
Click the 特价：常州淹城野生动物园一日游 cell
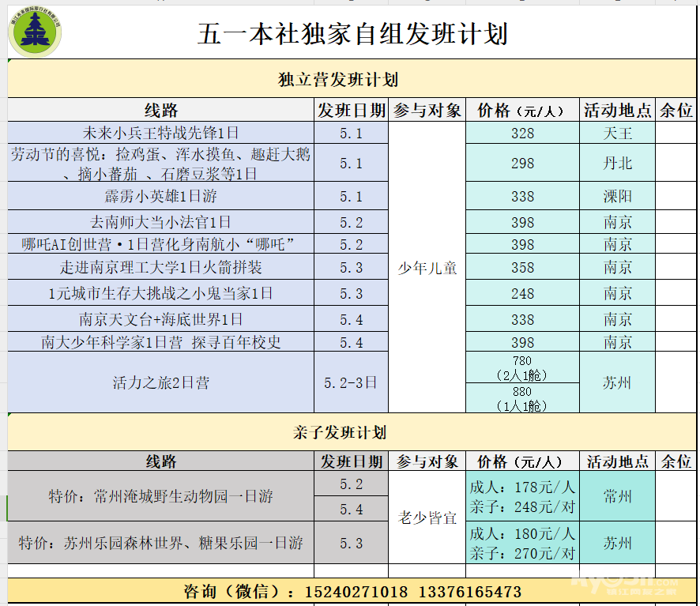click(160, 496)
